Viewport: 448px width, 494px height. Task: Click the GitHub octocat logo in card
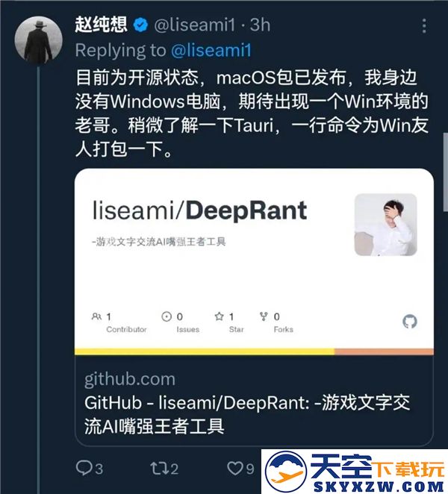pos(410,322)
